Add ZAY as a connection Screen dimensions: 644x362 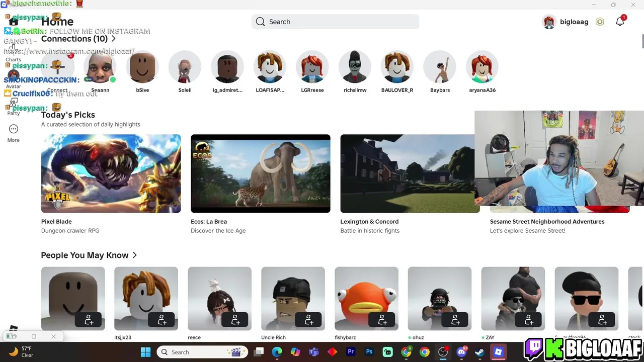529,320
